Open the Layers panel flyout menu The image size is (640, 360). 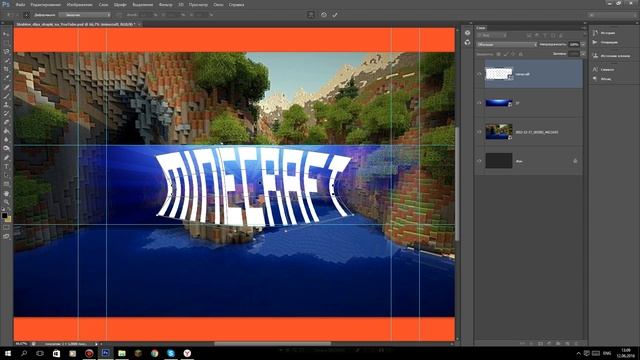584,28
